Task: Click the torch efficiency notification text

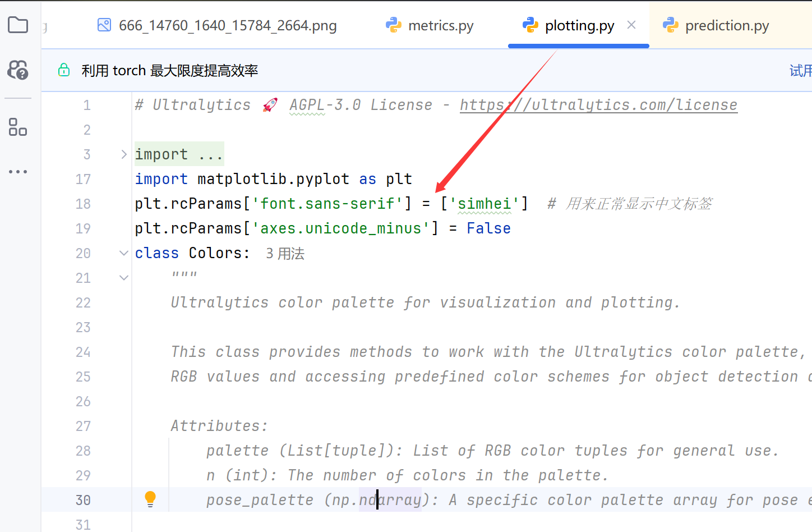Action: click(x=170, y=71)
